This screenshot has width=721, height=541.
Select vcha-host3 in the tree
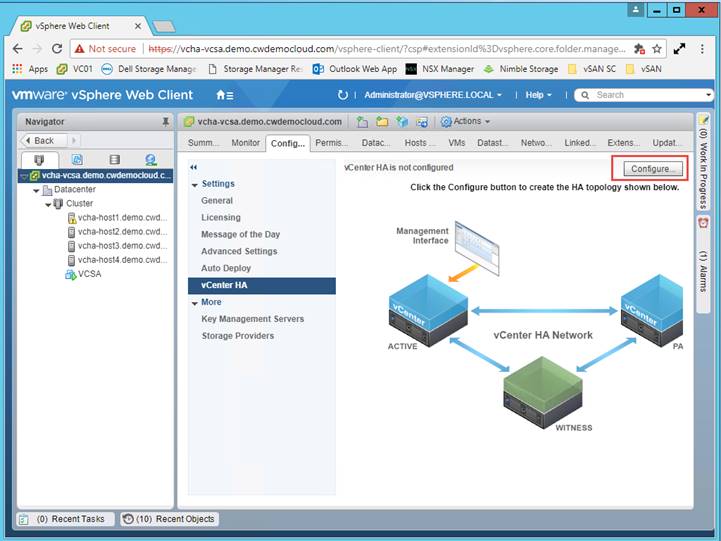117,246
